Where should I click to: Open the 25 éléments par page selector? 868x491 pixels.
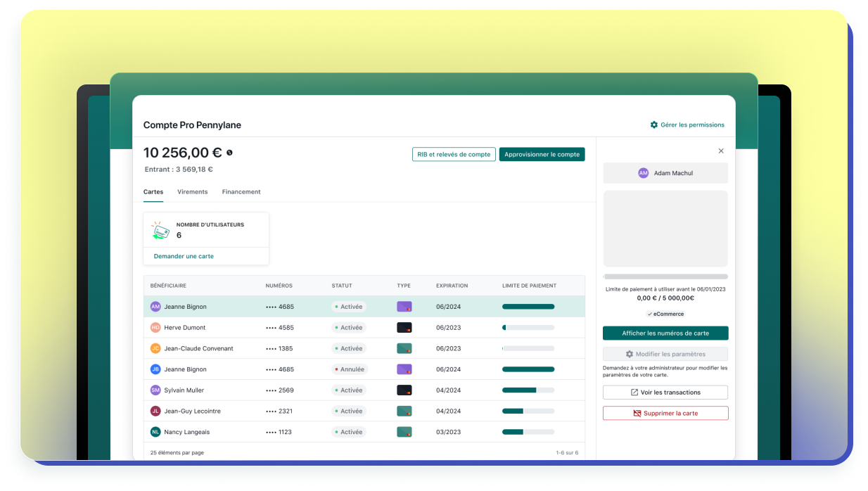(x=177, y=452)
